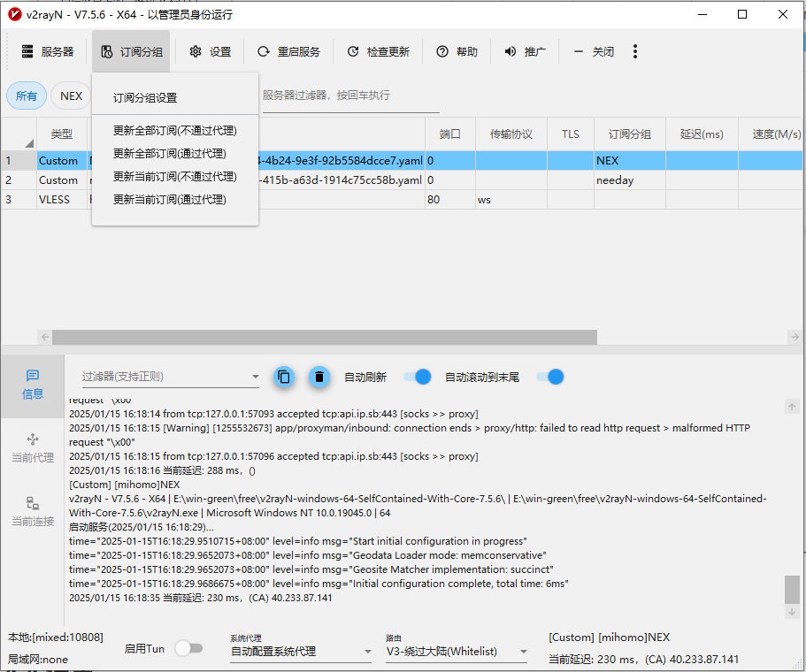Click the 服务器过滤器 server filter input
Screen dimensions: 806x672
(349, 95)
